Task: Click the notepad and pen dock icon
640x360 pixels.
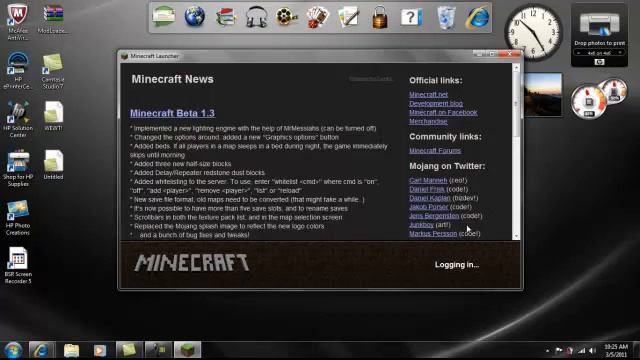Action: point(349,17)
